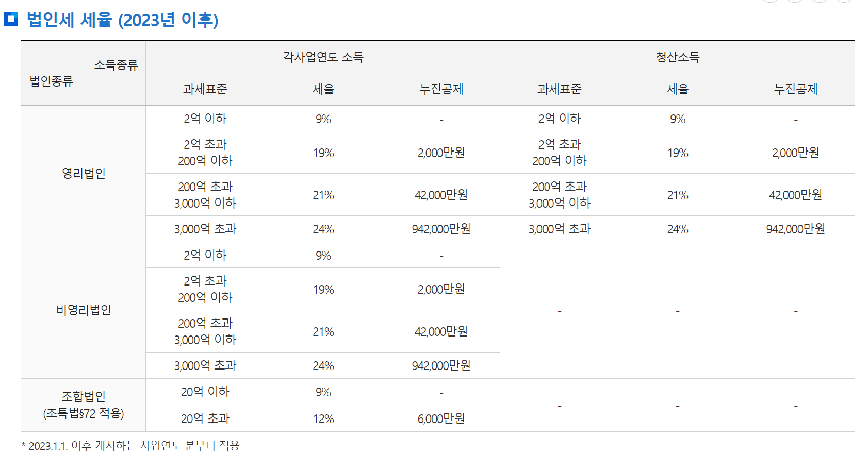
Task: Select the 영리법인 row header cell
Action: tap(84, 174)
